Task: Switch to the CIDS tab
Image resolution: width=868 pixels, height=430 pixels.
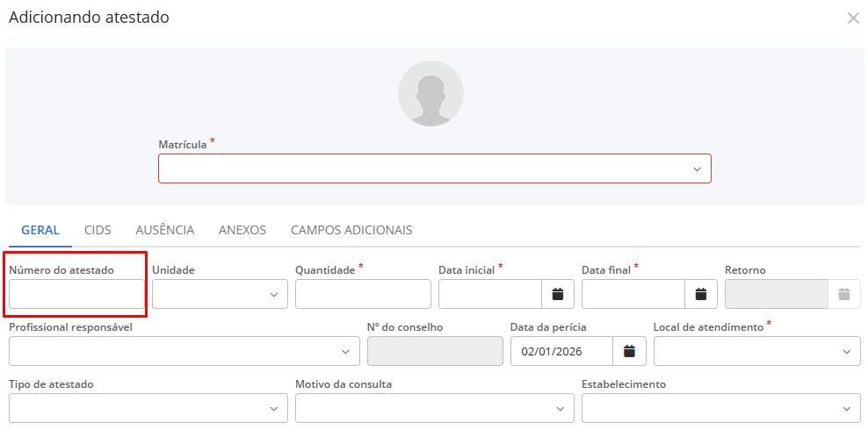Action: click(x=98, y=230)
